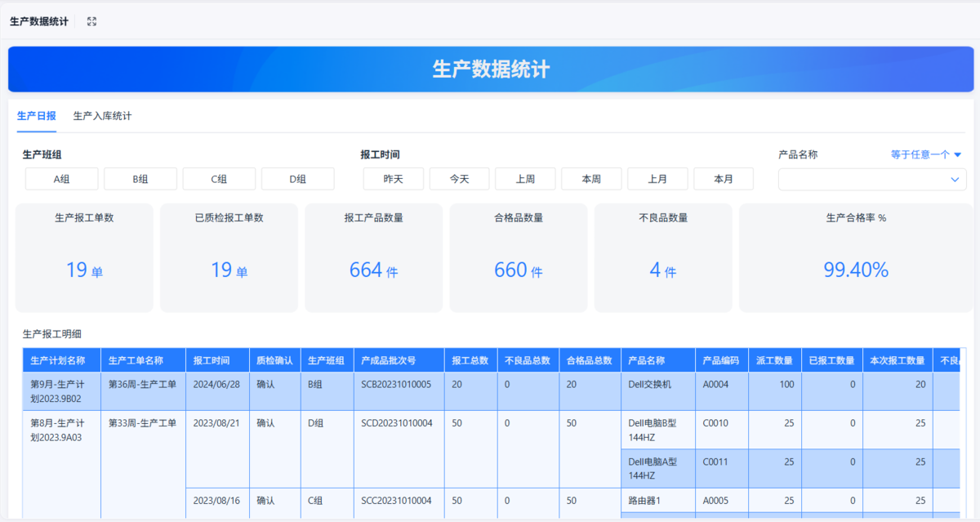Open the 等于任意一个 condition dropdown
The height and width of the screenshot is (522, 980).
pyautogui.click(x=926, y=154)
